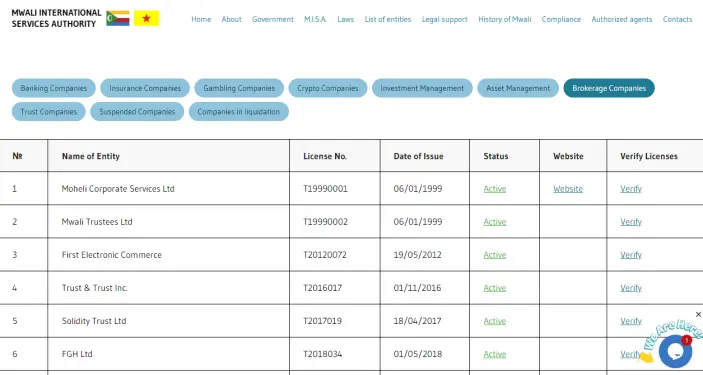Switch to Investment Management category
The width and height of the screenshot is (703, 375).
422,88
